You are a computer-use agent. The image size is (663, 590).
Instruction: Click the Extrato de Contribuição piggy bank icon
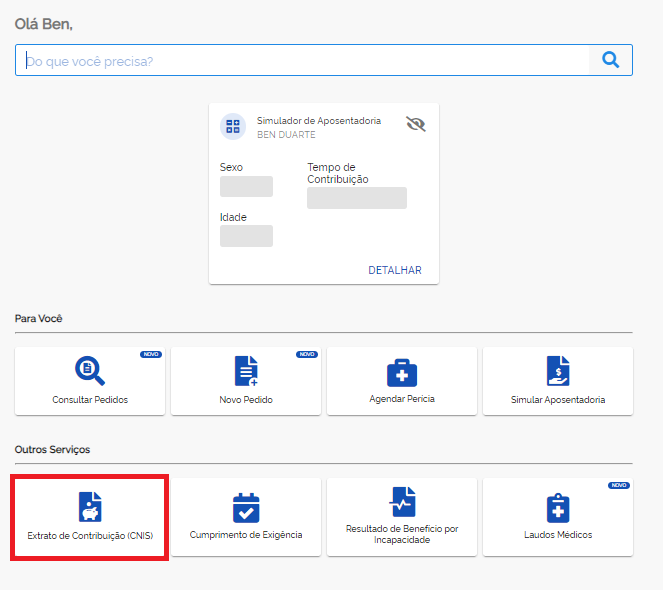tap(90, 507)
